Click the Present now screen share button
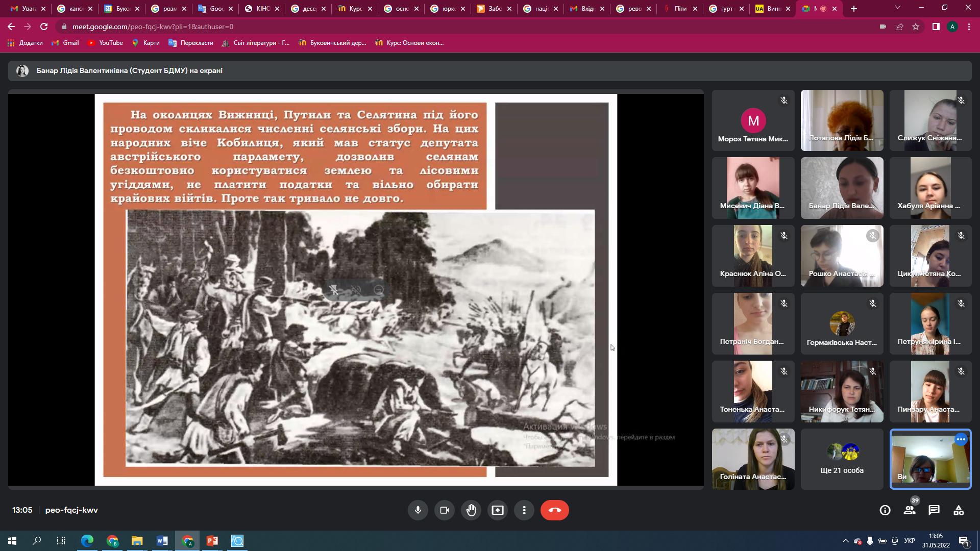Viewport: 980px width, 551px height. [x=497, y=510]
